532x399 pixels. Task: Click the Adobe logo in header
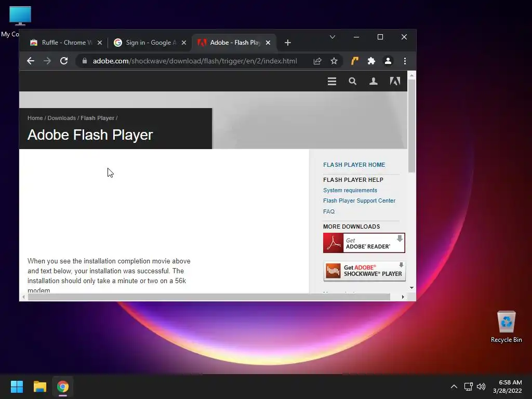[x=395, y=81]
